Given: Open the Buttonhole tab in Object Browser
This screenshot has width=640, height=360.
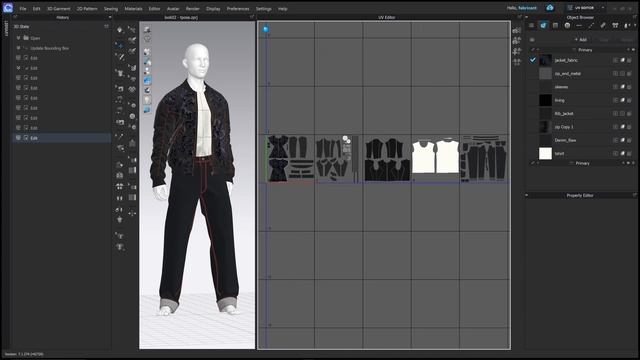Looking at the screenshot, I should pyautogui.click(x=579, y=25).
